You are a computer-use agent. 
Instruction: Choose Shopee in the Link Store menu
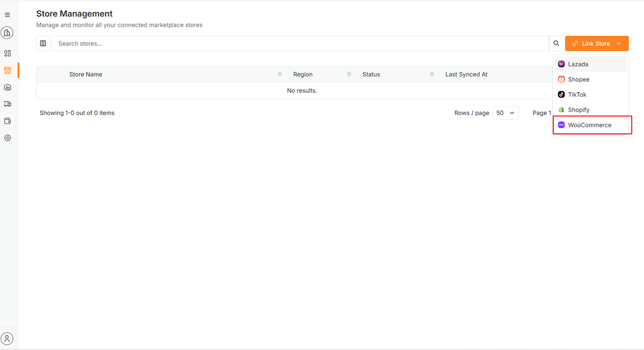coord(579,79)
